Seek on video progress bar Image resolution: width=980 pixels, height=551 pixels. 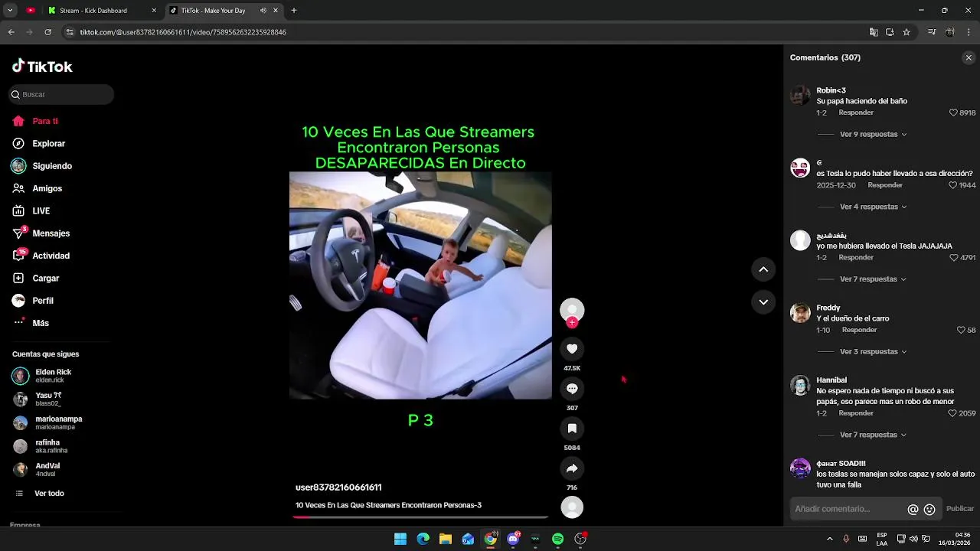click(420, 517)
